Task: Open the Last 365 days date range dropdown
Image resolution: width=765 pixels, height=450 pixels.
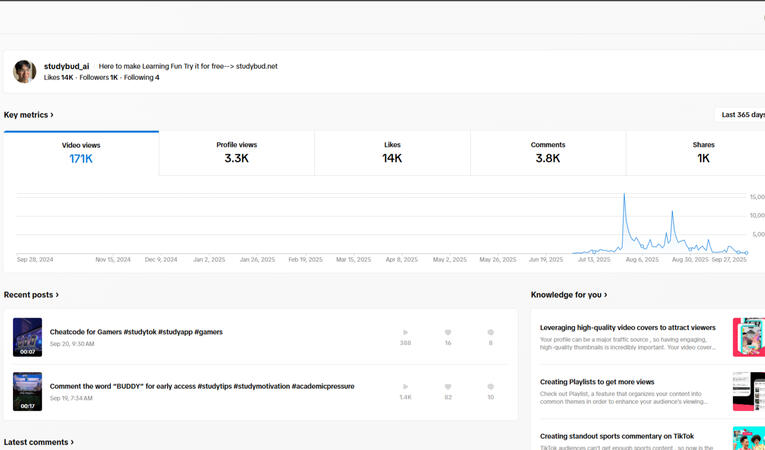Action: 740,115
